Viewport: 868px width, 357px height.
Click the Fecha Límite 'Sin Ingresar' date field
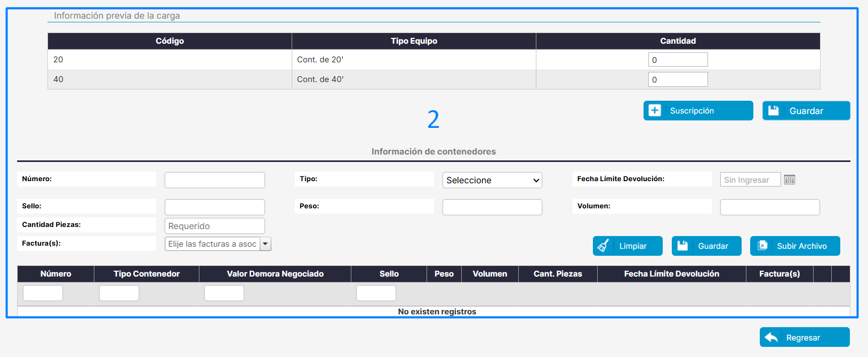750,180
